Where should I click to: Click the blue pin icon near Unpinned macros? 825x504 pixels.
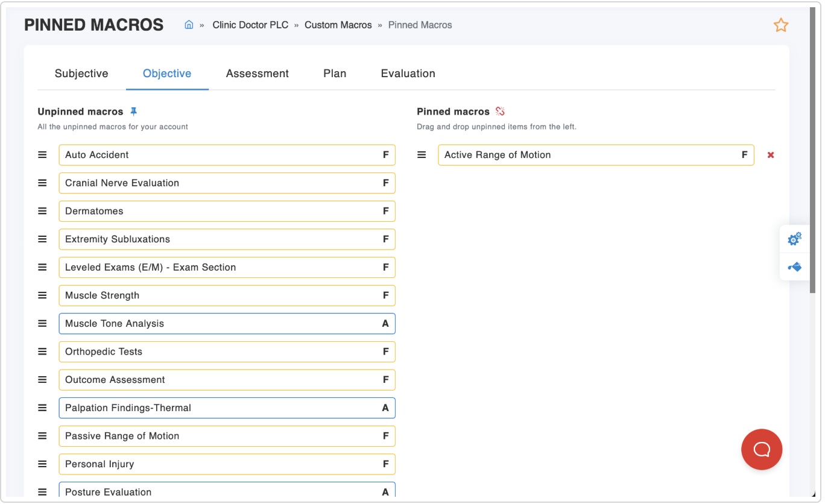click(134, 112)
